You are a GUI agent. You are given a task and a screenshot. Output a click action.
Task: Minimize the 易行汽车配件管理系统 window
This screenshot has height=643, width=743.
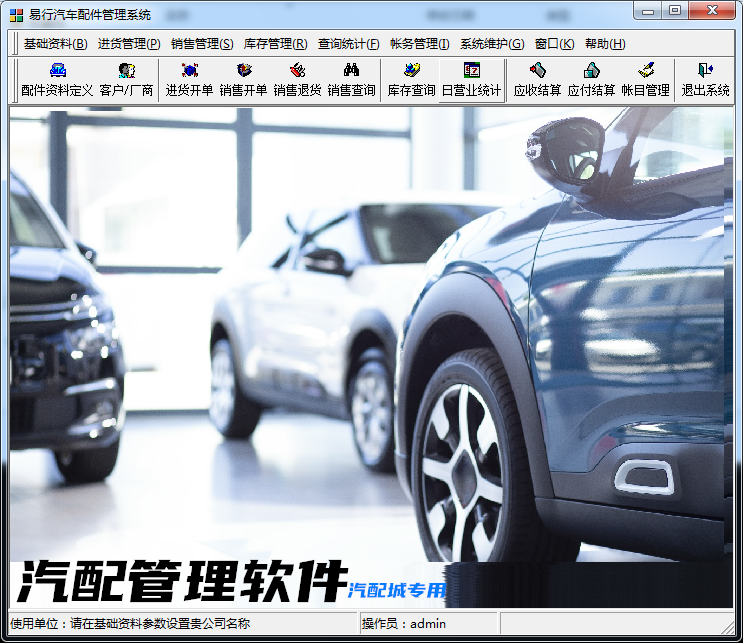click(x=647, y=10)
